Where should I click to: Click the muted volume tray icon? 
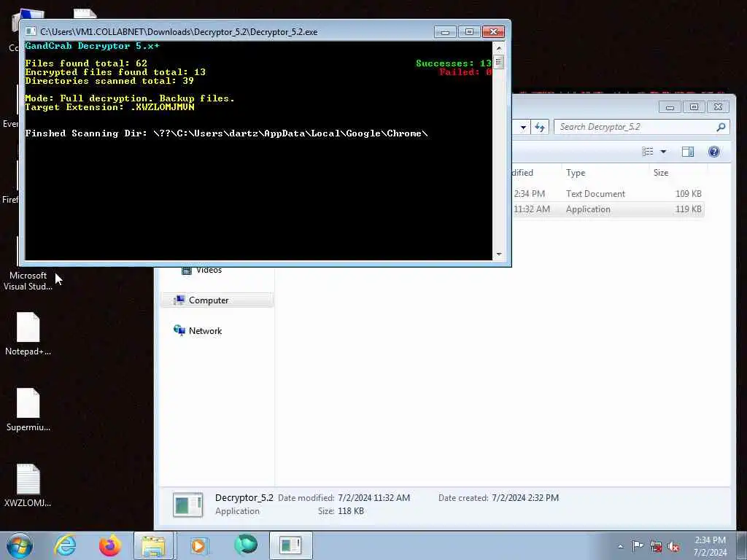(x=673, y=547)
